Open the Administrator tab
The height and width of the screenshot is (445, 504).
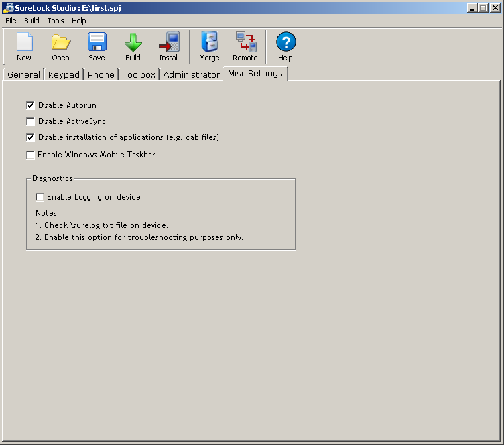pyautogui.click(x=191, y=74)
